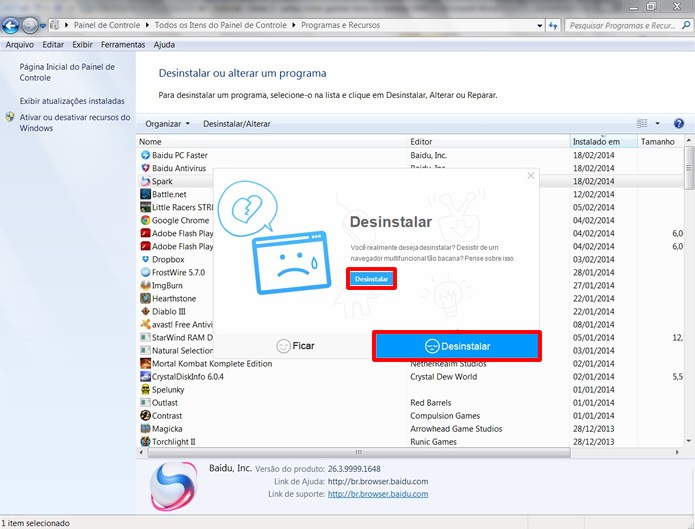Sort by the Nome column header
695x529 pixels.
pos(272,141)
